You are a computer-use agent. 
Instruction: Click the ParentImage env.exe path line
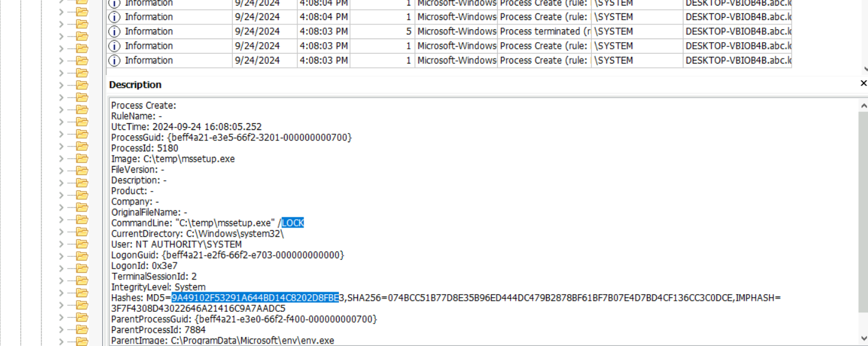tap(222, 341)
